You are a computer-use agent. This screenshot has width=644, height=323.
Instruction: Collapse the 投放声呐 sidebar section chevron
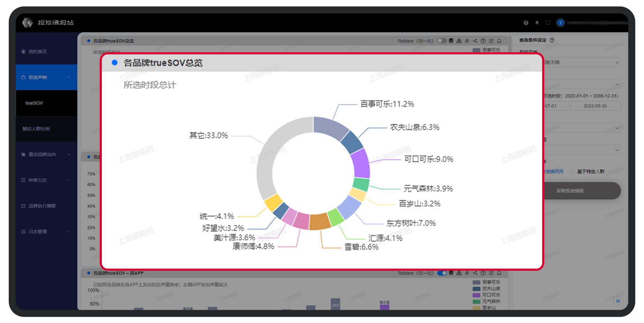[x=69, y=77]
